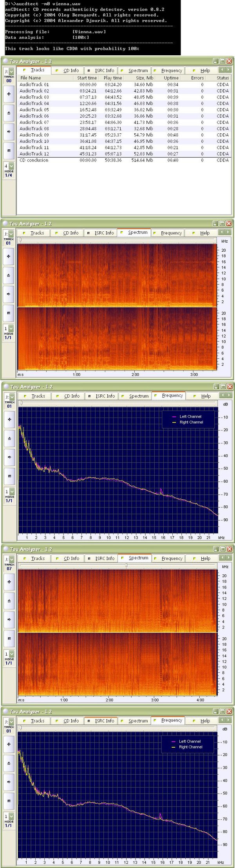Open J: drive dropdown in track 07 Spectrum window
This screenshot has width=235, height=868.
[12, 559]
